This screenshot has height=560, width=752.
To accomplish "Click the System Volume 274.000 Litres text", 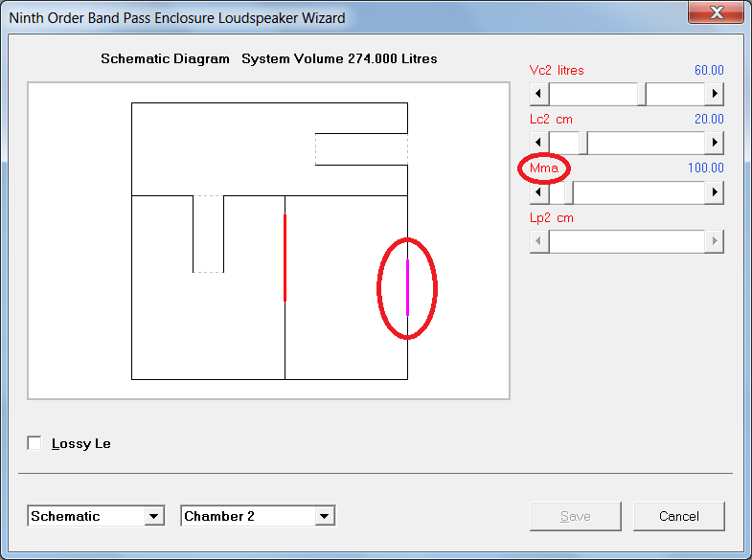I will [339, 59].
